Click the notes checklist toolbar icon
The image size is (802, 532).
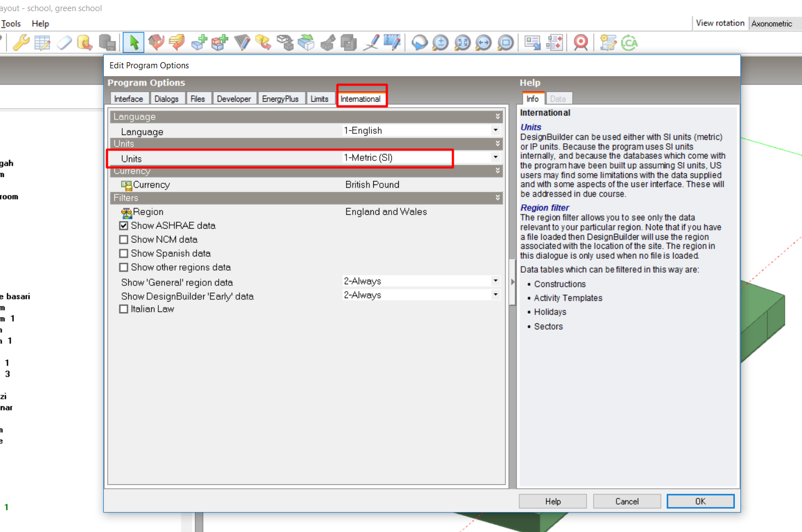pos(608,43)
